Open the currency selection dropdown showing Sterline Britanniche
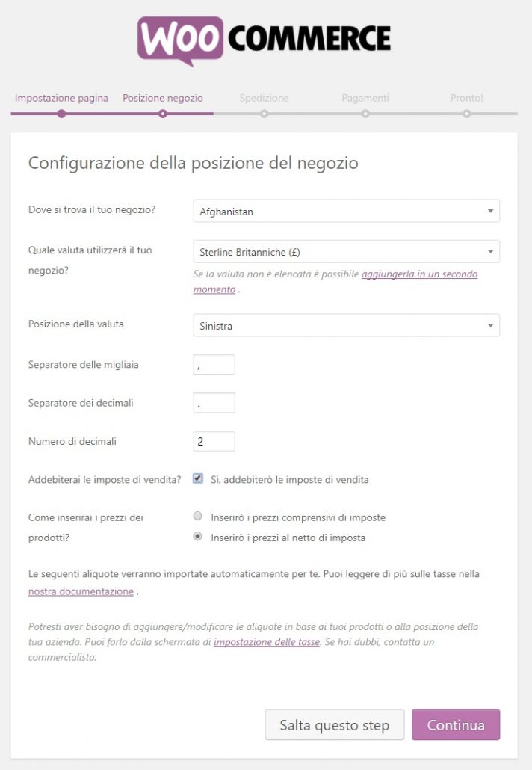The height and width of the screenshot is (770, 532). click(344, 251)
